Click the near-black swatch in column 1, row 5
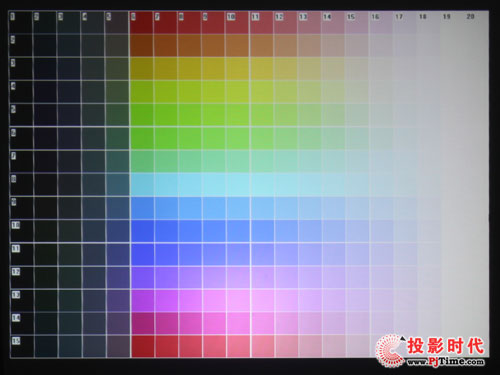This screenshot has width=500, height=375. [21, 115]
